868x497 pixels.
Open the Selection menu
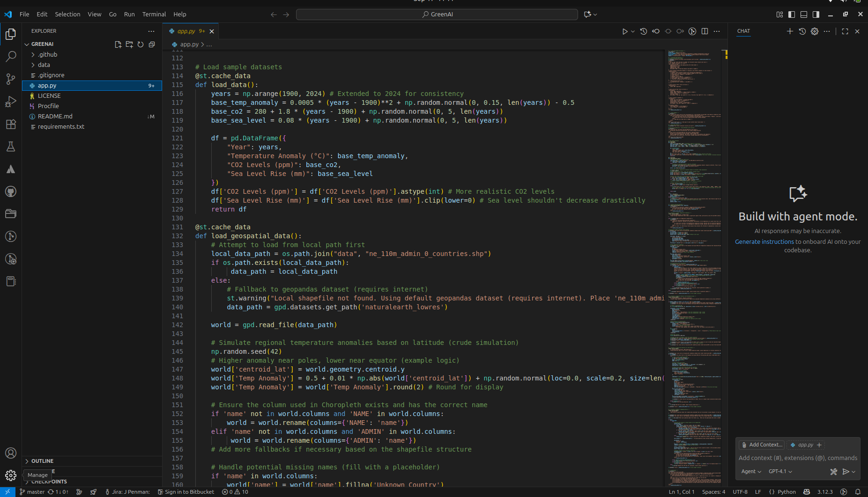point(67,15)
